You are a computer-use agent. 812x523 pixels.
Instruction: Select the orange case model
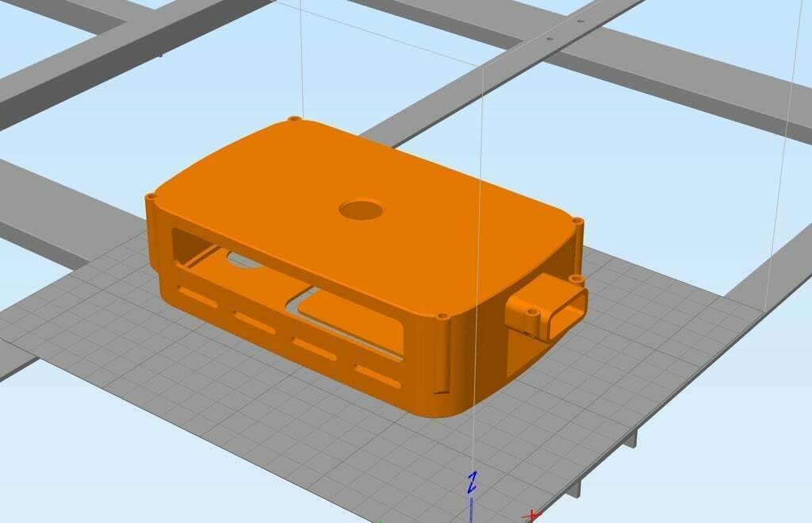point(357,238)
